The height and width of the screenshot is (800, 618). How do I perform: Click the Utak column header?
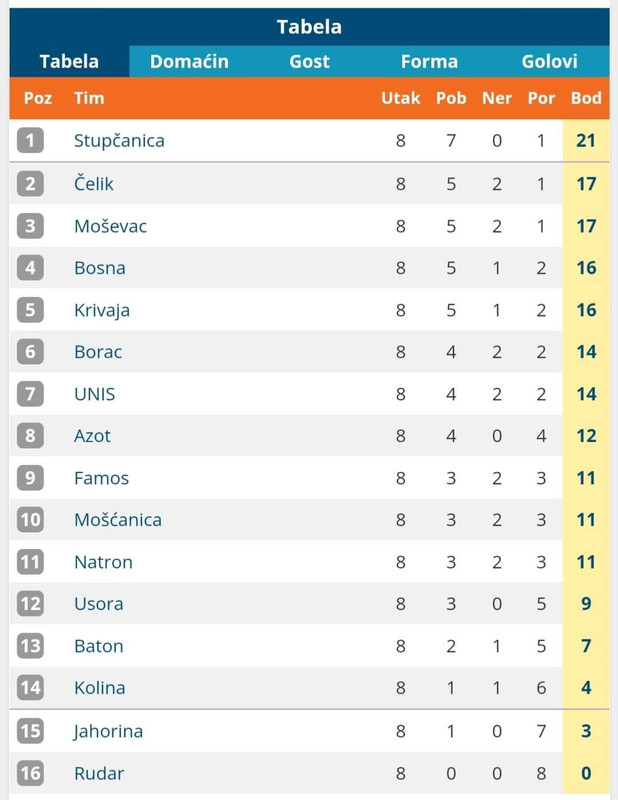401,98
